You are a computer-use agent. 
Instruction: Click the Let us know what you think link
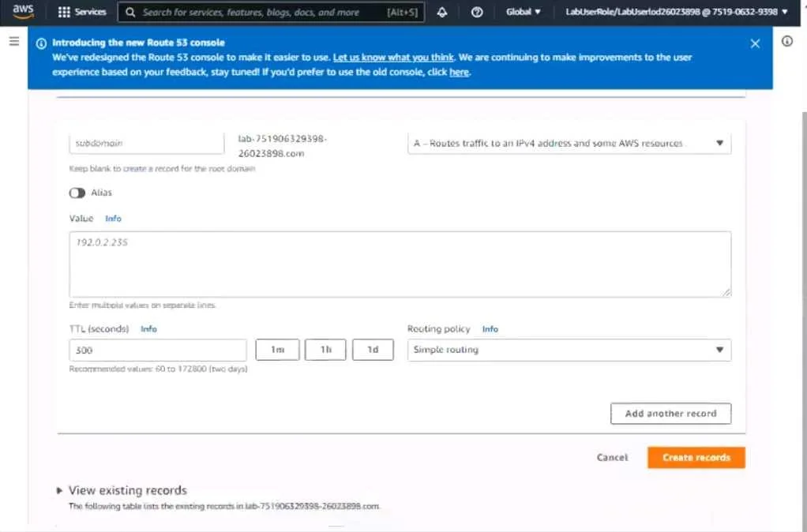point(393,58)
